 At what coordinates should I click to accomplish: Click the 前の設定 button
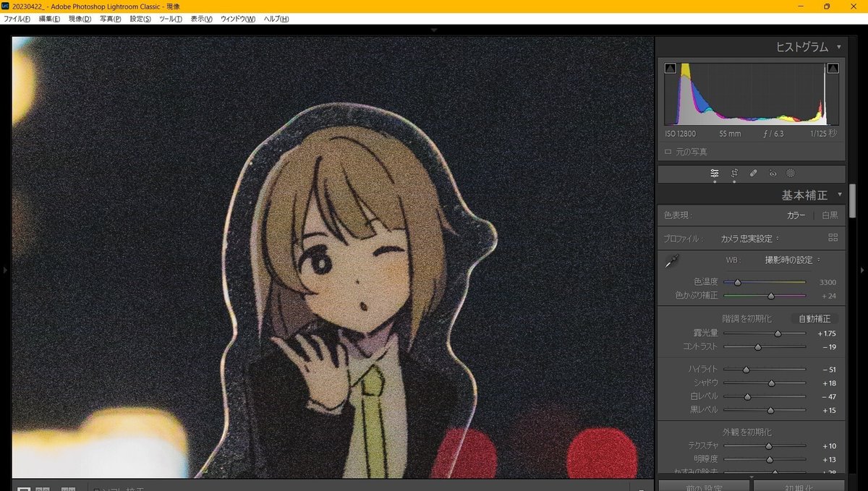click(x=704, y=487)
